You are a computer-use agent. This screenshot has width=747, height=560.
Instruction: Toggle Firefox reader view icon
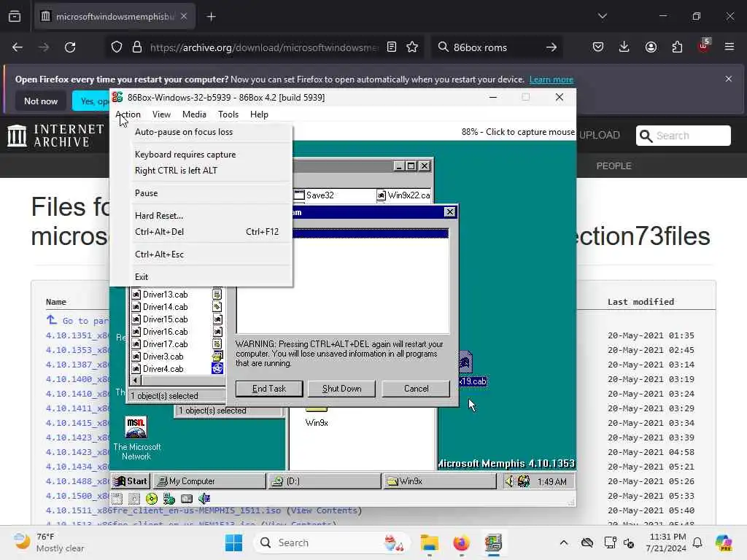[392, 47]
